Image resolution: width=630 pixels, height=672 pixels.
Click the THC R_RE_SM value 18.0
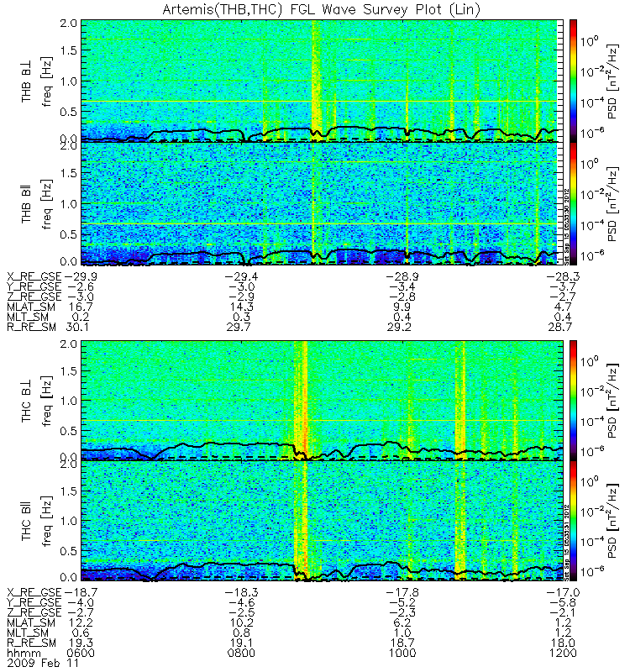(x=563, y=643)
